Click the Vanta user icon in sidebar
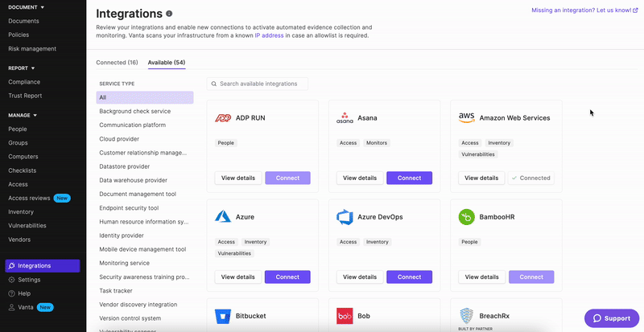This screenshot has height=332, width=644. [x=11, y=307]
